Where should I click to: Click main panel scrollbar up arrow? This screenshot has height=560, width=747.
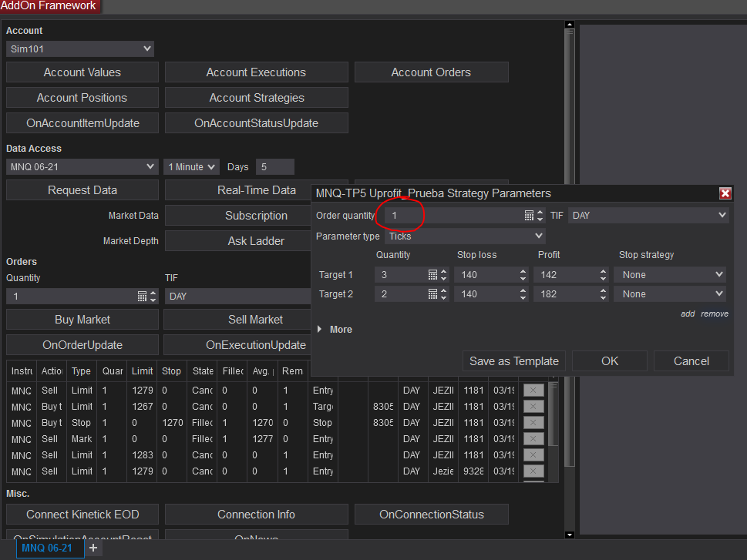(x=569, y=25)
